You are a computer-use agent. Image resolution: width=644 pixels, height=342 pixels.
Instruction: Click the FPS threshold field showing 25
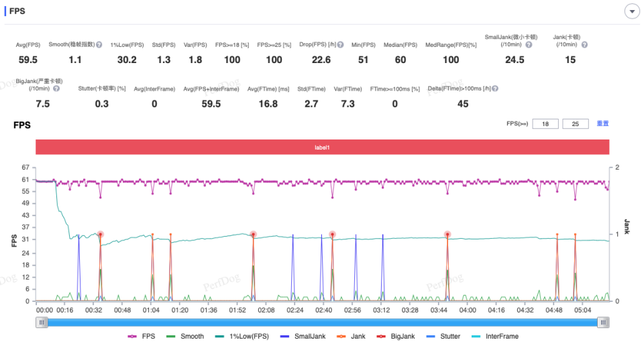[x=575, y=123]
